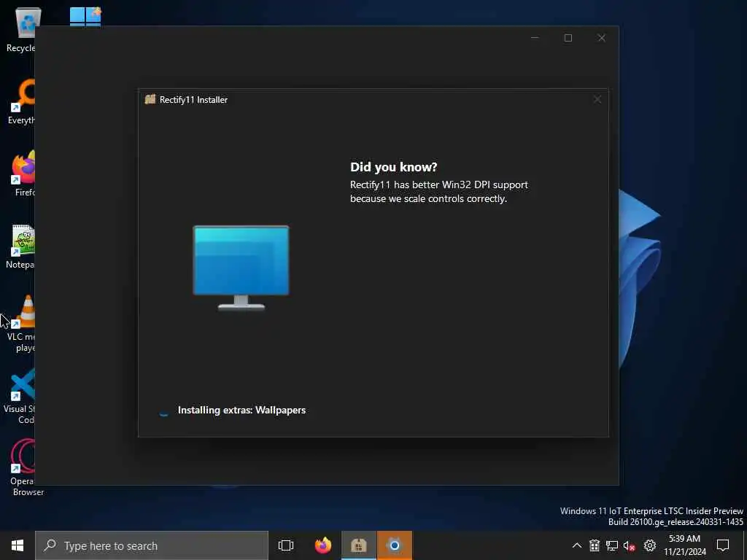Click the building-shaped tray icon
The height and width of the screenshot is (560, 747).
pyautogui.click(x=594, y=545)
